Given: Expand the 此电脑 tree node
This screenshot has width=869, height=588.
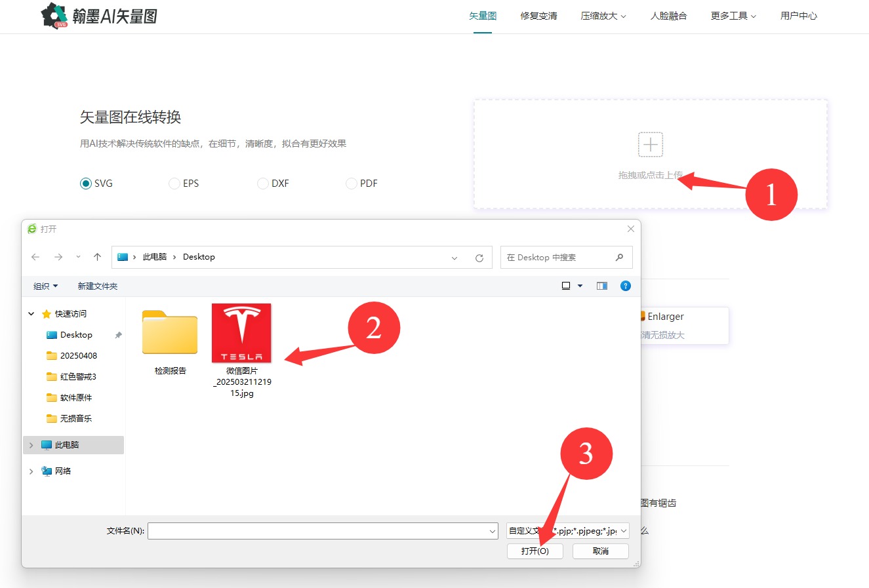Looking at the screenshot, I should coord(31,445).
